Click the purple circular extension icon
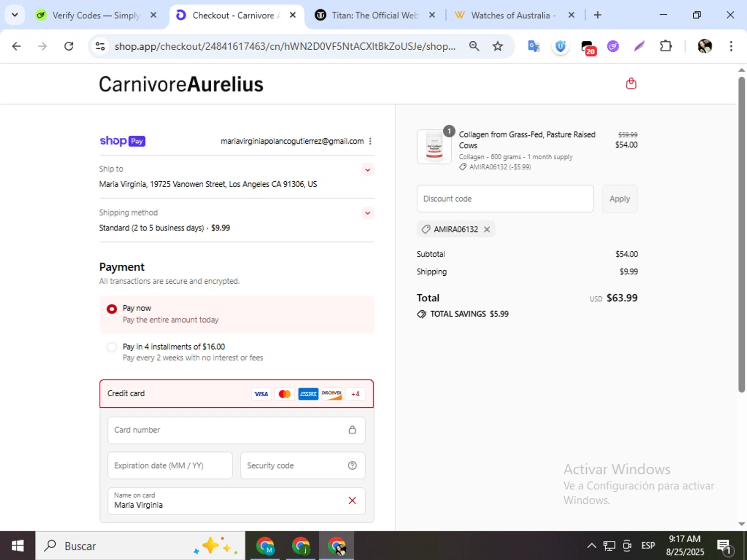747x560 pixels. [613, 46]
